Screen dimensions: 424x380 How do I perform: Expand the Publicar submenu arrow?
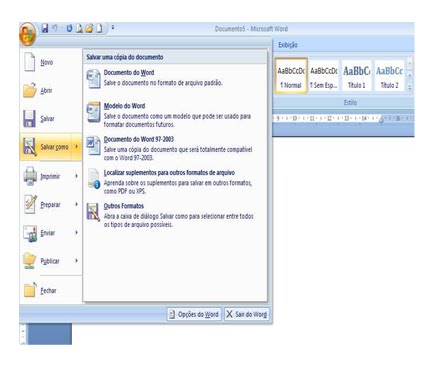coord(77,260)
